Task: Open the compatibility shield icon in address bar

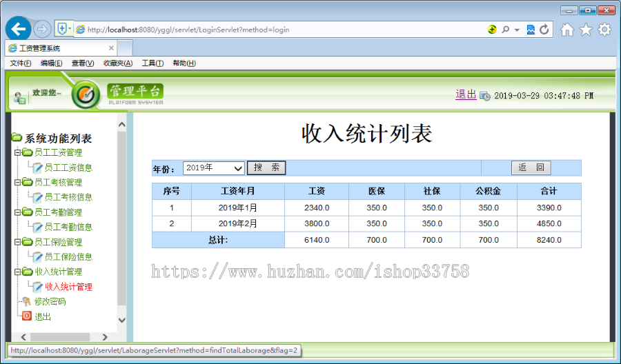Action: click(x=62, y=29)
